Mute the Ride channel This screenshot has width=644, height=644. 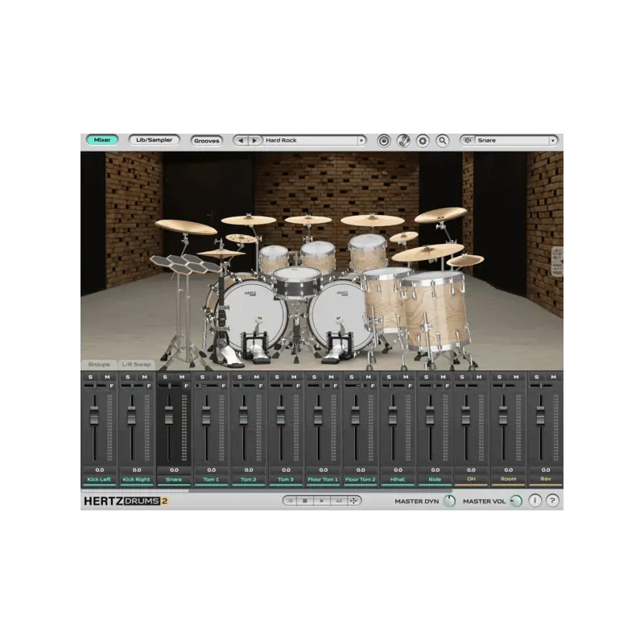coord(443,377)
